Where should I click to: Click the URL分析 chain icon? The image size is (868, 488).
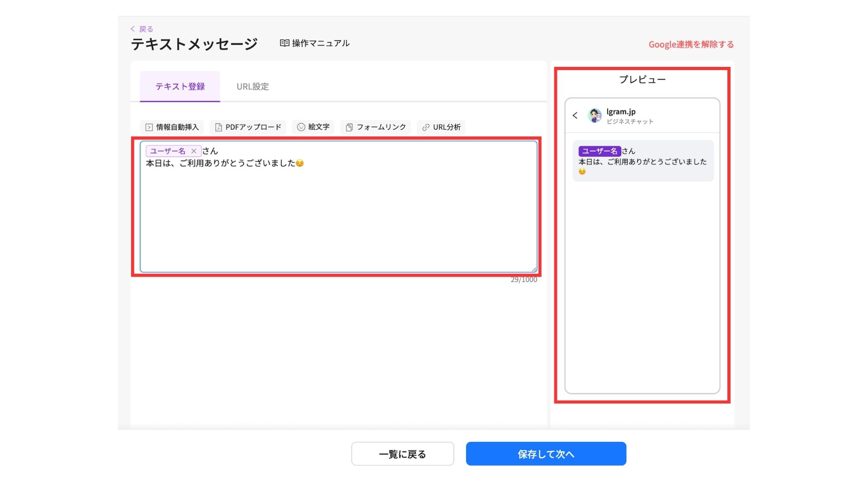coord(425,127)
